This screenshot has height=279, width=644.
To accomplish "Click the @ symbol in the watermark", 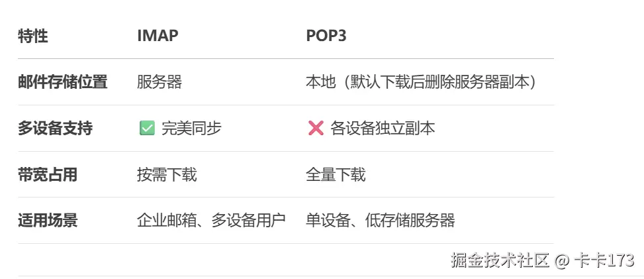I will 563,261.
